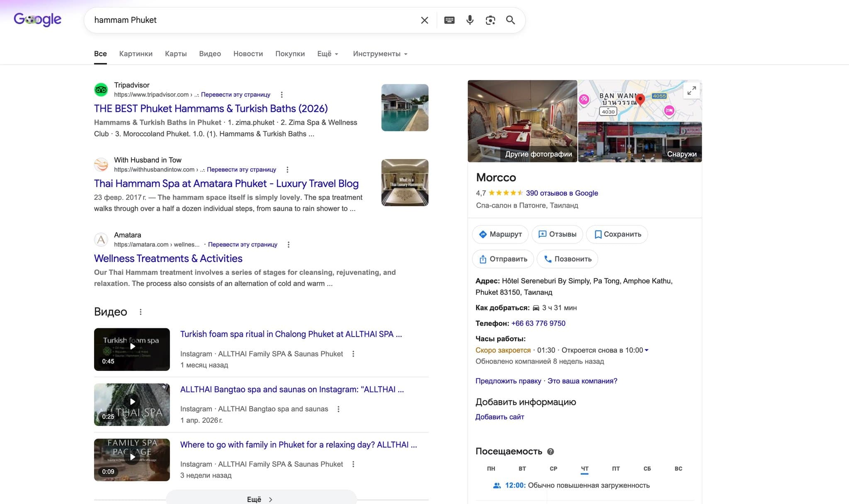The height and width of the screenshot is (504, 849).
Task: Open the With Husband in Tow result options
Action: [287, 170]
